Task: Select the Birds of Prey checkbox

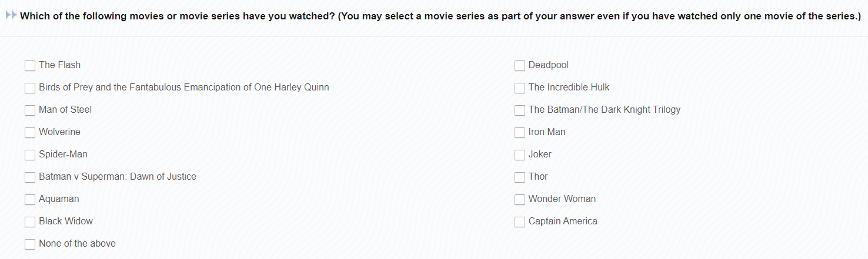Action: coord(30,88)
